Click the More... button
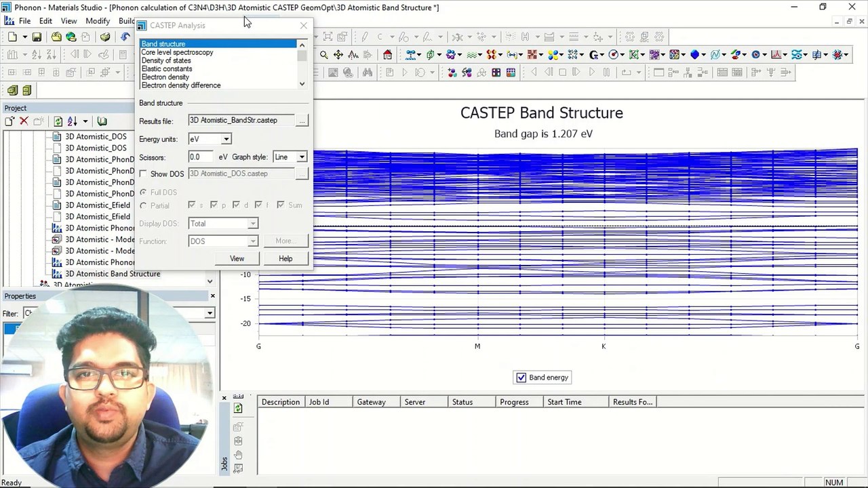868x488 pixels. pyautogui.click(x=285, y=241)
